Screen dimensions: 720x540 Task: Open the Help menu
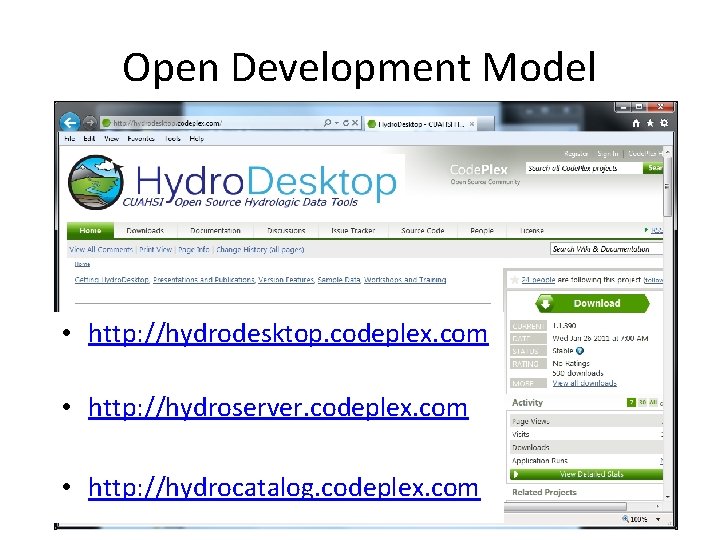(197, 139)
